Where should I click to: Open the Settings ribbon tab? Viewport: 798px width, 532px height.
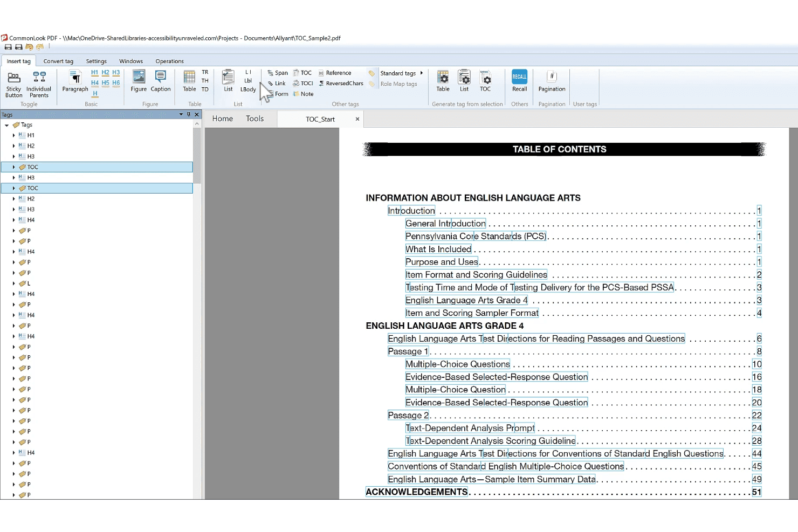point(96,61)
